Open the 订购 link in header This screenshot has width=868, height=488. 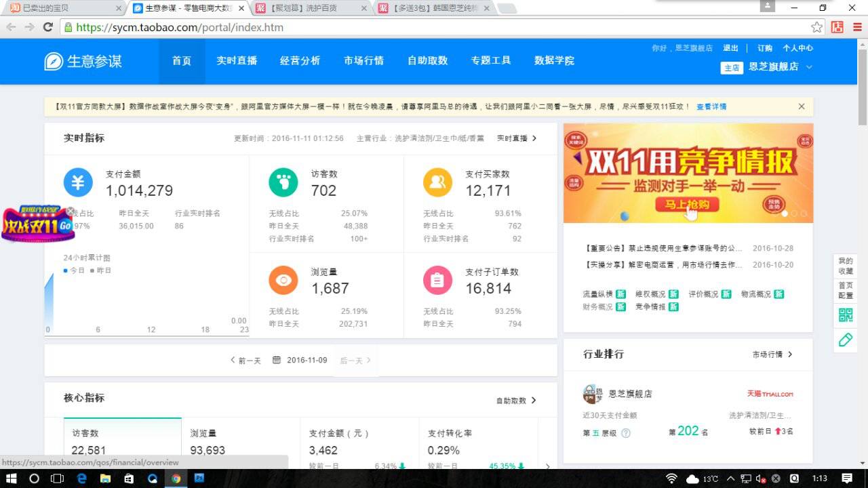click(765, 48)
